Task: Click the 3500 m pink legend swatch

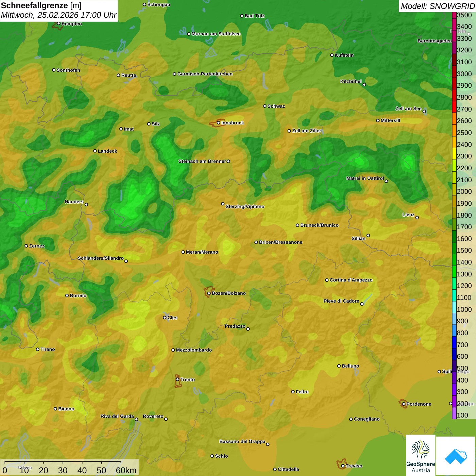Action: point(454,15)
